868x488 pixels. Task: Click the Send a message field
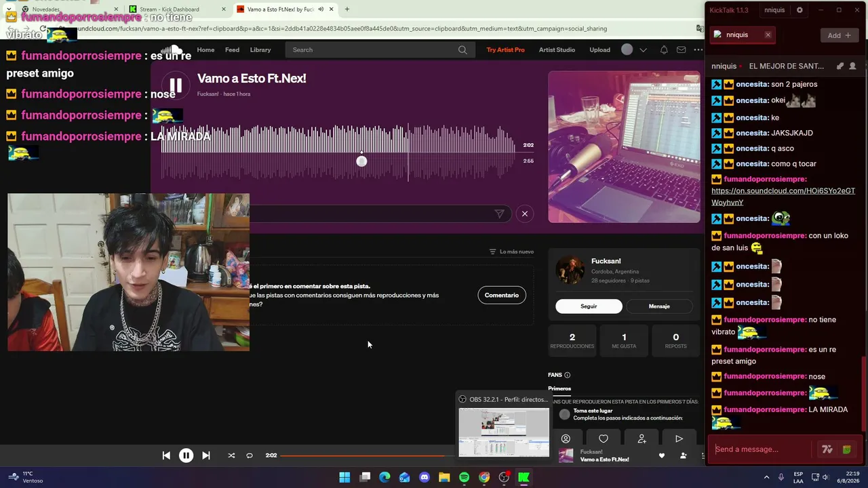click(762, 449)
